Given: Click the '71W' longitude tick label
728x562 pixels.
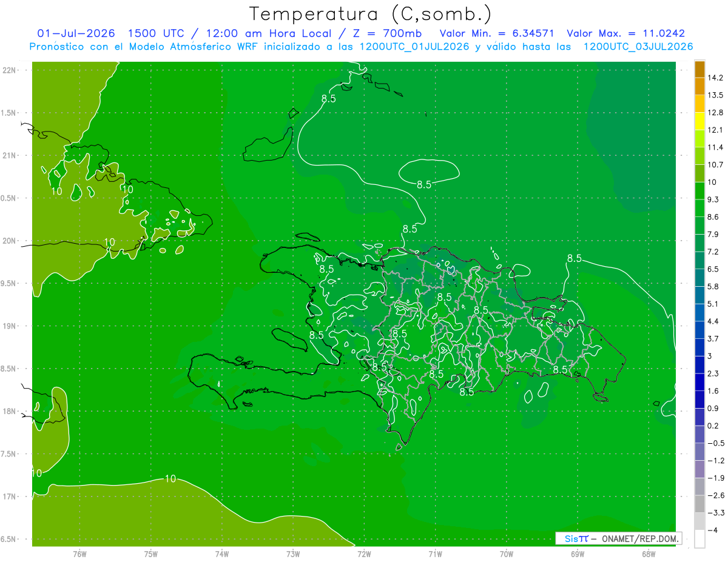Looking at the screenshot, I should [435, 554].
